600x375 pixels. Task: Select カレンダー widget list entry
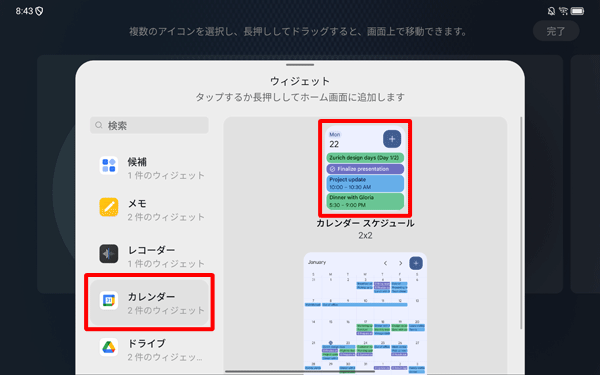[x=149, y=303]
